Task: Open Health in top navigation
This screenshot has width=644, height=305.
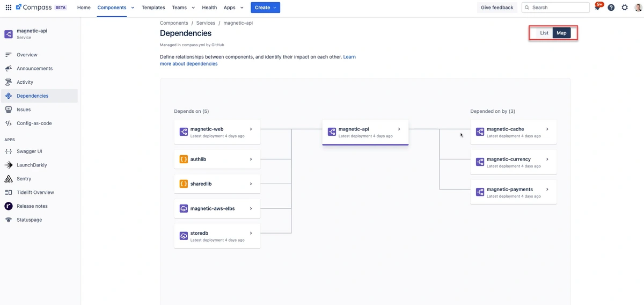Action: 209,8
